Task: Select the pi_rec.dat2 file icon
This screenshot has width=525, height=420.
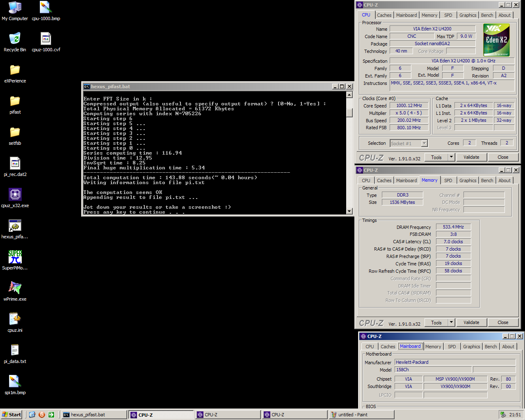Action: 15,167
